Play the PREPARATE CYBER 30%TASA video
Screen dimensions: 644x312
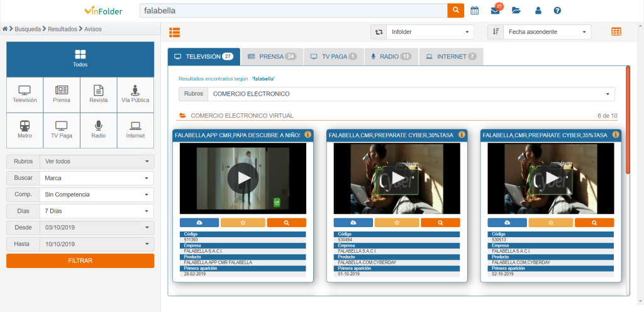[x=397, y=178]
